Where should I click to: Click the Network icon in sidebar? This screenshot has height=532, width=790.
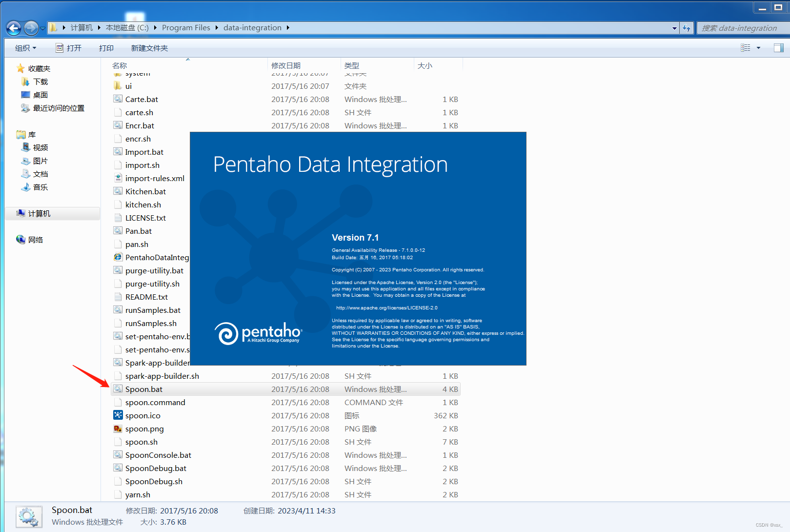coord(20,240)
